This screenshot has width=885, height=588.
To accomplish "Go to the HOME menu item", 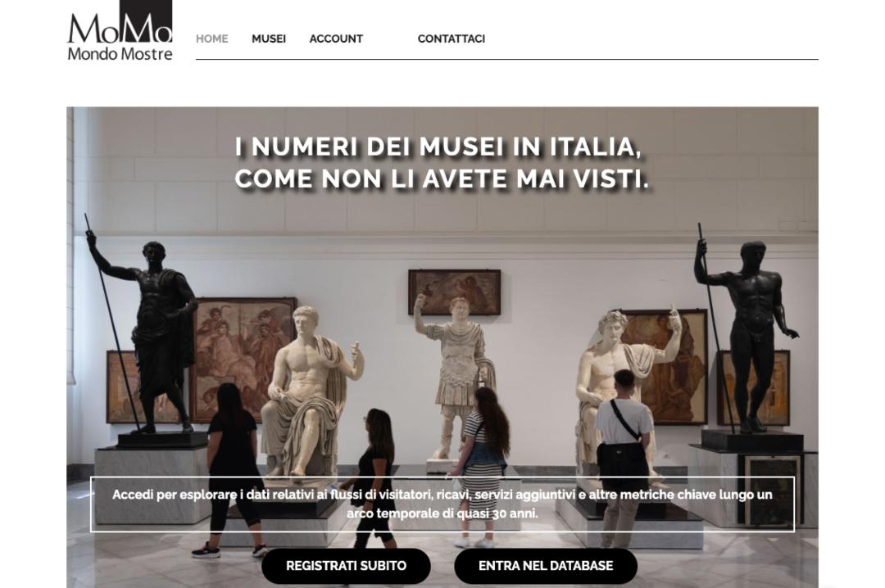I will point(211,39).
